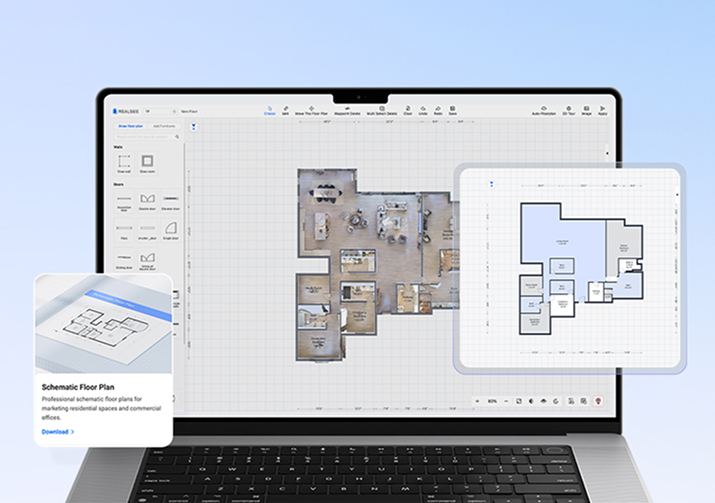
Task: Expand the small arrow in floor plan preview
Action: (490, 184)
